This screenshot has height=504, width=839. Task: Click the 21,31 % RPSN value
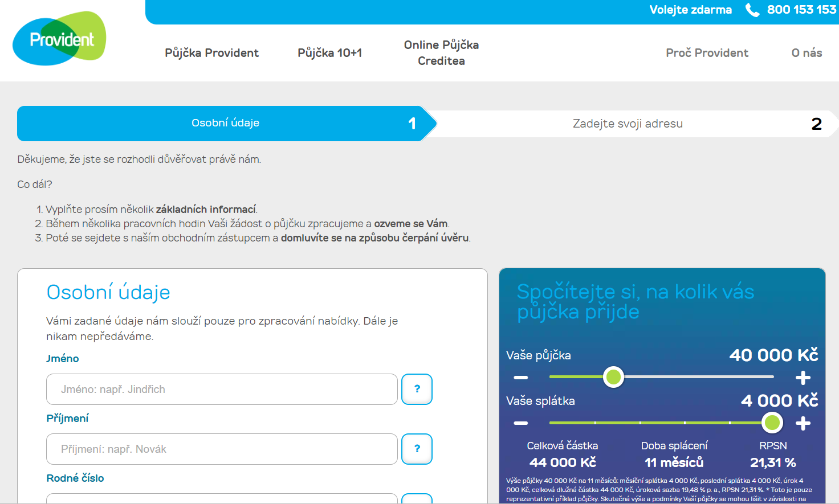pos(773,462)
